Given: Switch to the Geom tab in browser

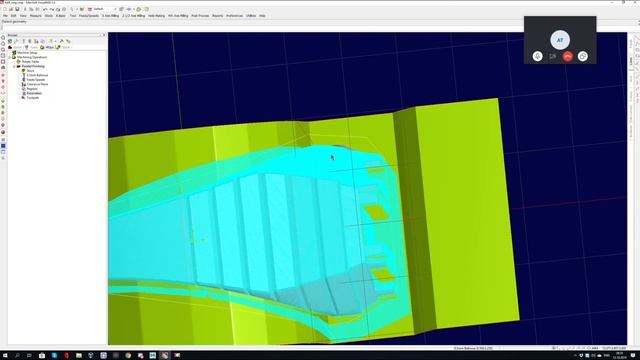Looking at the screenshot, I should (16, 47).
